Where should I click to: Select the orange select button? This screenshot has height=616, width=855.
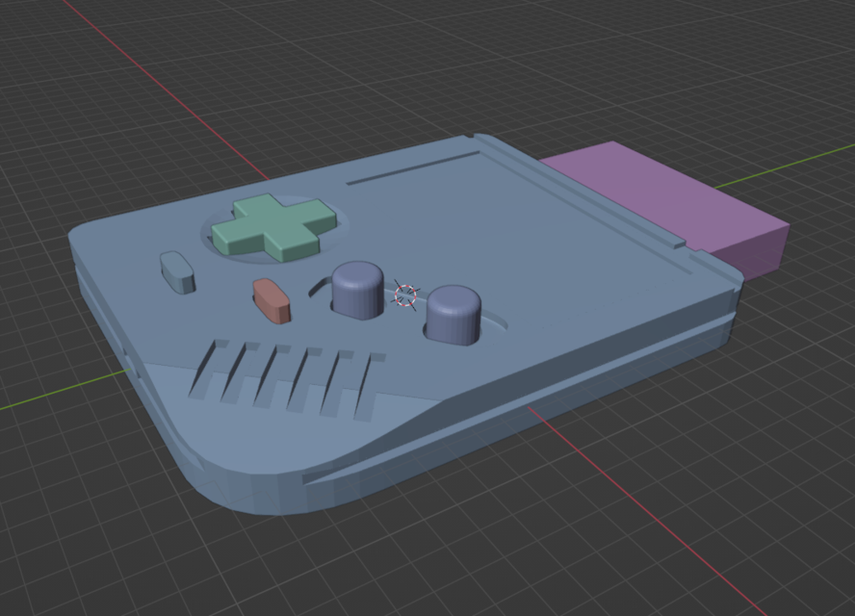271,298
